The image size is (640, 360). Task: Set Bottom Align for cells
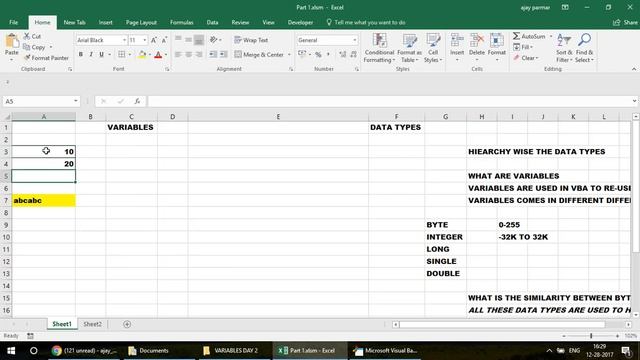(199, 40)
